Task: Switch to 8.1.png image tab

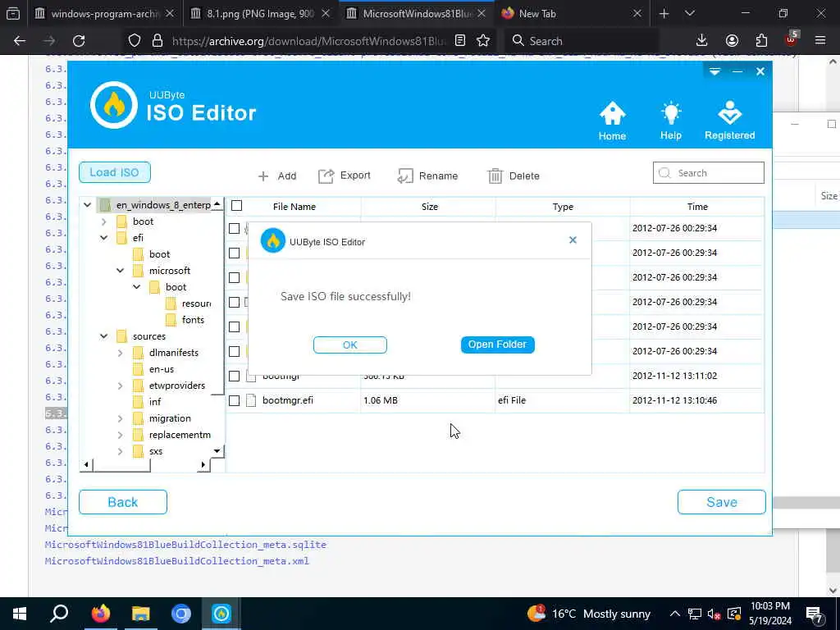Action: [x=261, y=14]
